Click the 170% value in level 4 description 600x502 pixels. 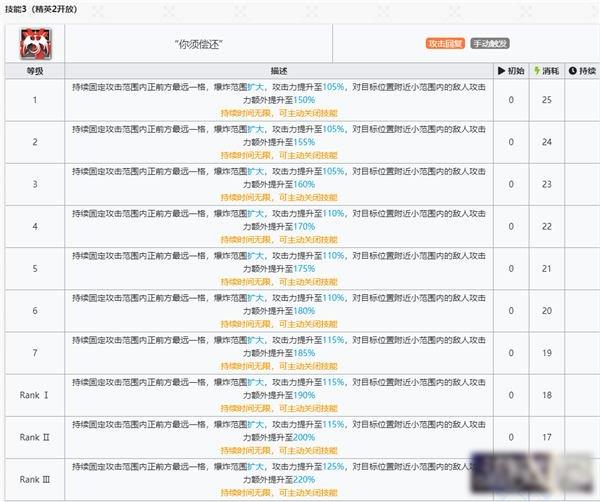click(304, 227)
